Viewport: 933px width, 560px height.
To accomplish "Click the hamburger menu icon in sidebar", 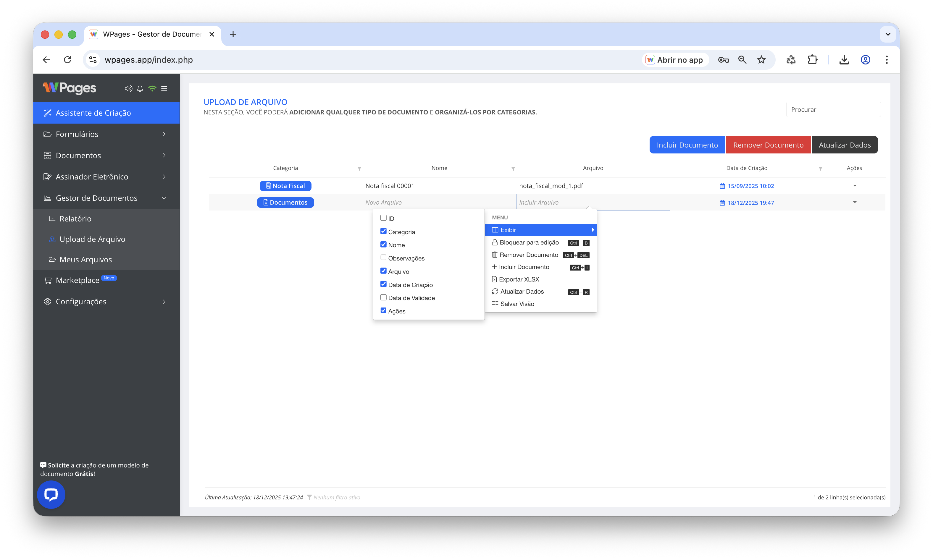I will pyautogui.click(x=164, y=88).
